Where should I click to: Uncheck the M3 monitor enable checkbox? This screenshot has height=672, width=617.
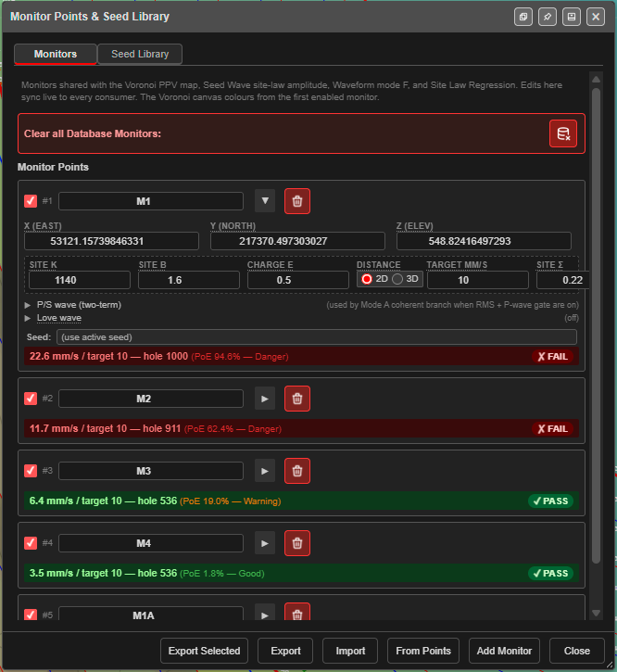pos(31,471)
